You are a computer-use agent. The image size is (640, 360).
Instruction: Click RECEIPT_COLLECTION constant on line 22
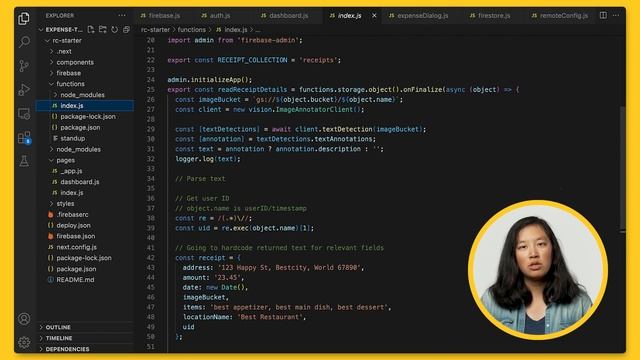[x=252, y=60]
